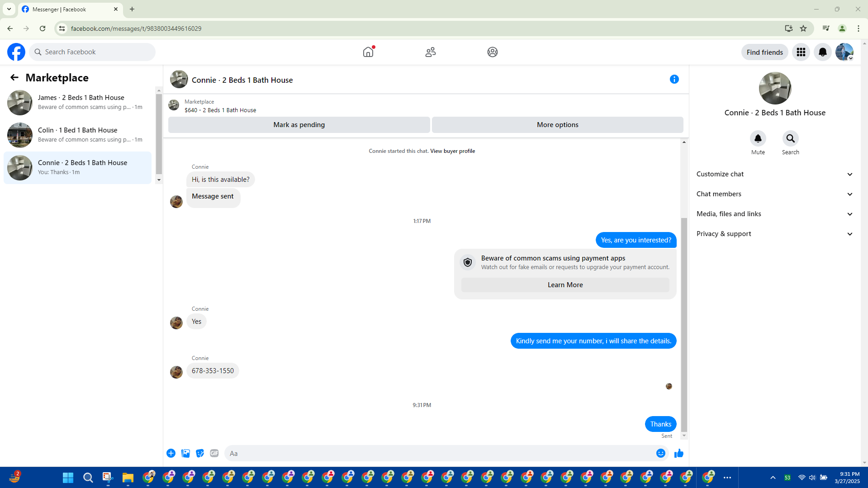Open conversation information icon
This screenshot has height=488, width=868.
[x=674, y=79]
